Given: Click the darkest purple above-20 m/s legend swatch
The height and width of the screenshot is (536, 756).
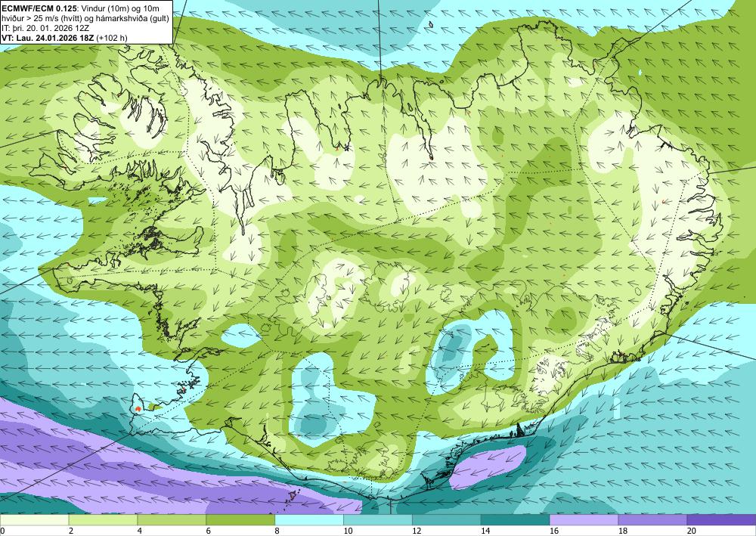Looking at the screenshot, I should tap(721, 520).
